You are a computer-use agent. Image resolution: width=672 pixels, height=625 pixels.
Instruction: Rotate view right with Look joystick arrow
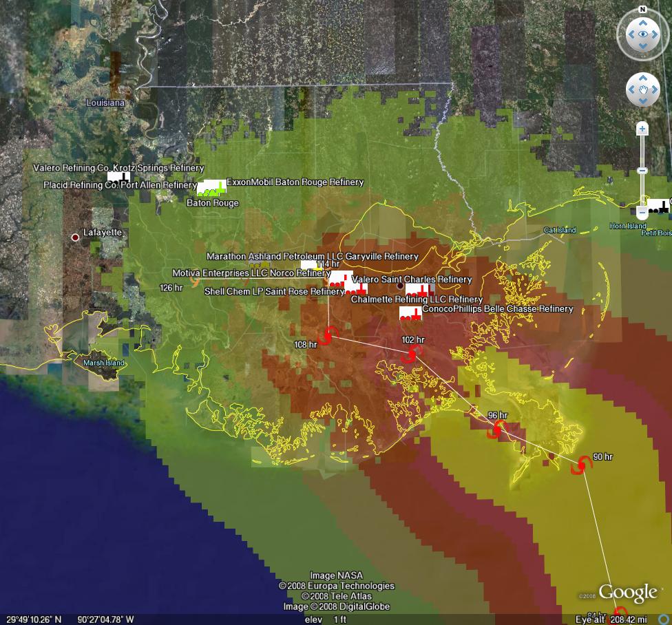tap(654, 34)
